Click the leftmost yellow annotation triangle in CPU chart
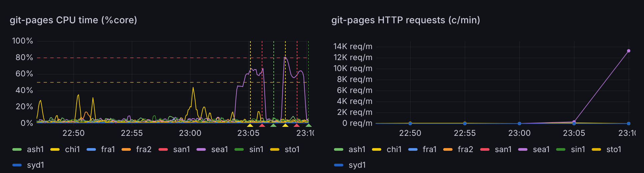 click(x=250, y=125)
